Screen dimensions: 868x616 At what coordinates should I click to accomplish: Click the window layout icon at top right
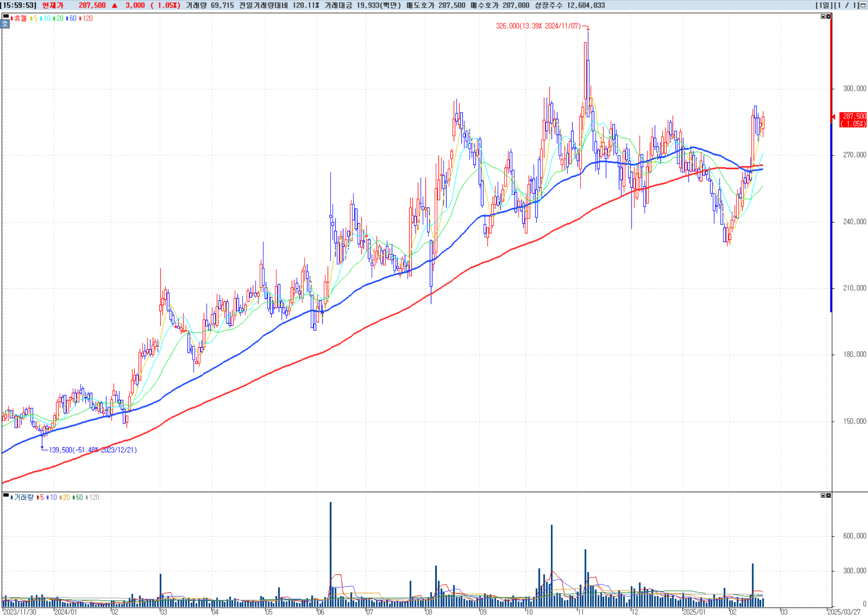863,5
